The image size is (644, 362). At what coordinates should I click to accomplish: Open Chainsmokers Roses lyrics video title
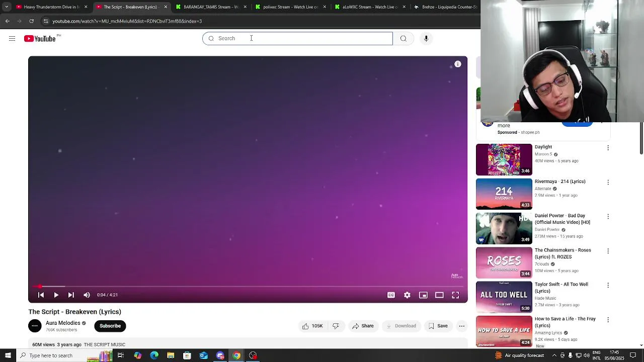point(563,253)
